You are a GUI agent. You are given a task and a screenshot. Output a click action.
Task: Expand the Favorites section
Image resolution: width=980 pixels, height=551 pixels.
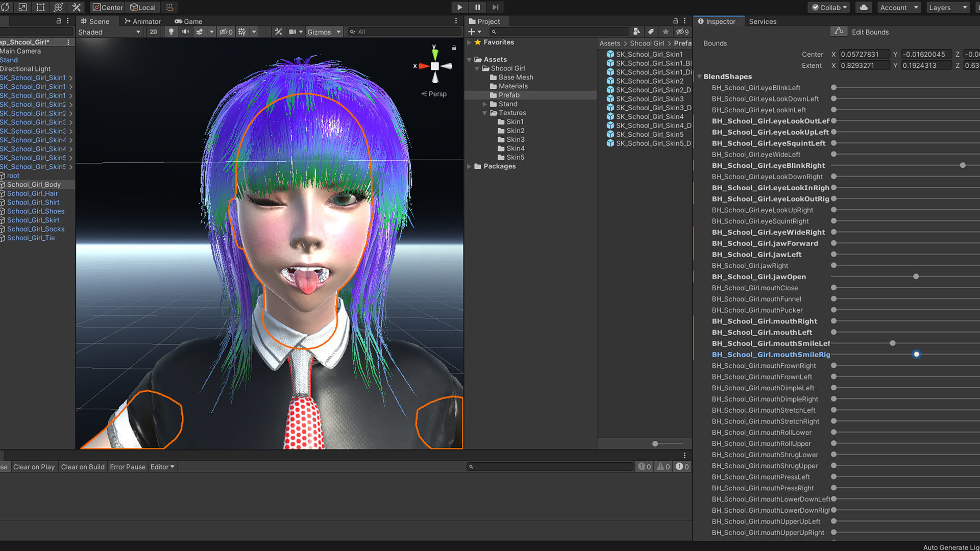(469, 42)
